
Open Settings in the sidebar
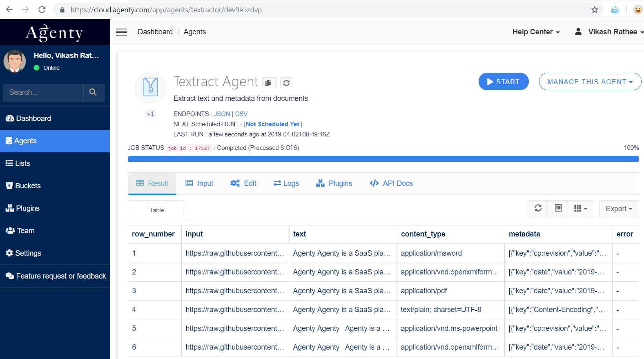tap(55, 253)
